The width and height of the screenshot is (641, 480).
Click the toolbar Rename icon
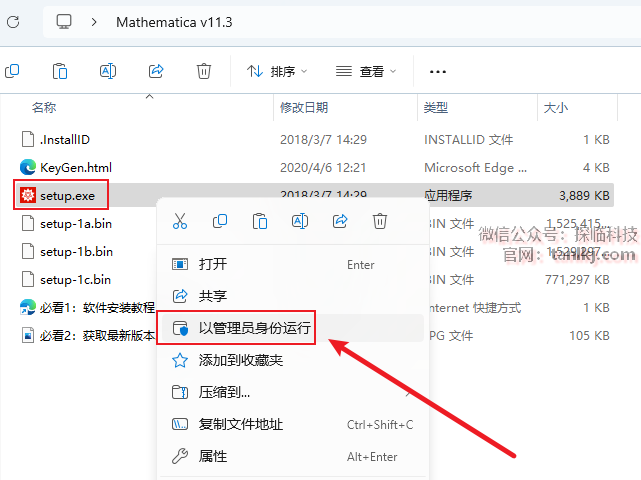[x=108, y=71]
